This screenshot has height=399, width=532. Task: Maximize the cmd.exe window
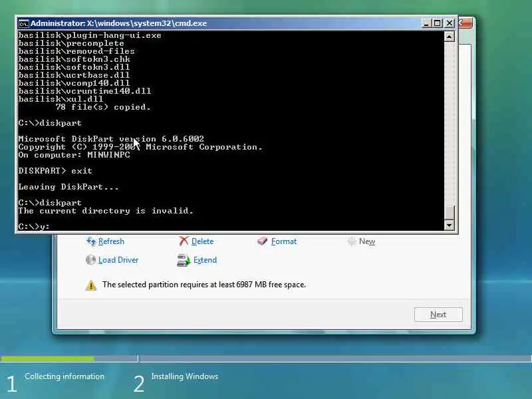click(x=438, y=23)
